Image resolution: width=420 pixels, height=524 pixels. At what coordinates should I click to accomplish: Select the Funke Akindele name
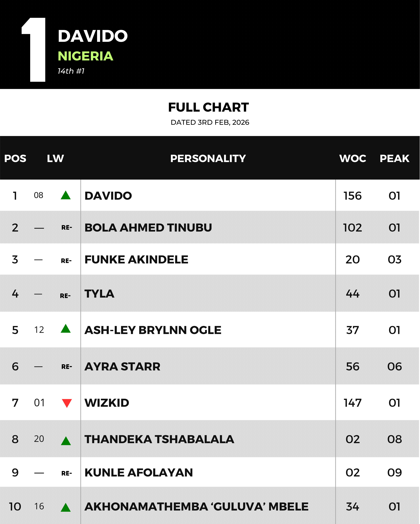coord(136,260)
